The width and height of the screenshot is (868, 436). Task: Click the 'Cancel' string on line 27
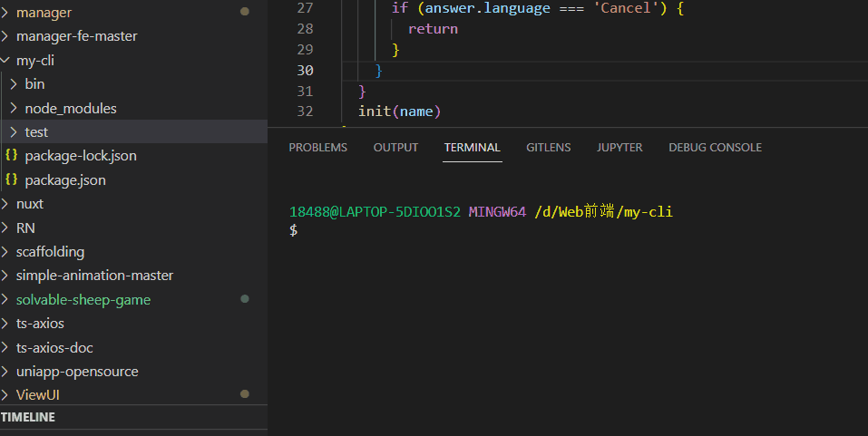tap(626, 8)
